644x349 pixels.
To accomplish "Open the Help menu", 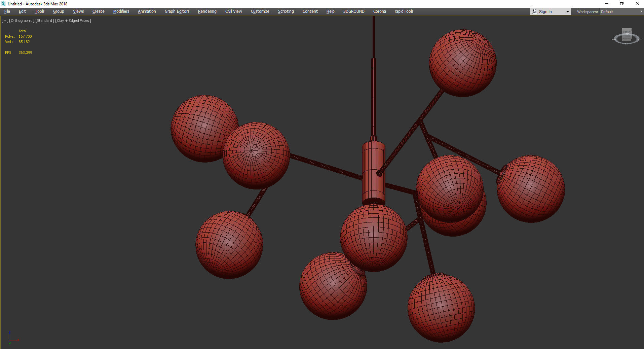I will click(x=331, y=11).
